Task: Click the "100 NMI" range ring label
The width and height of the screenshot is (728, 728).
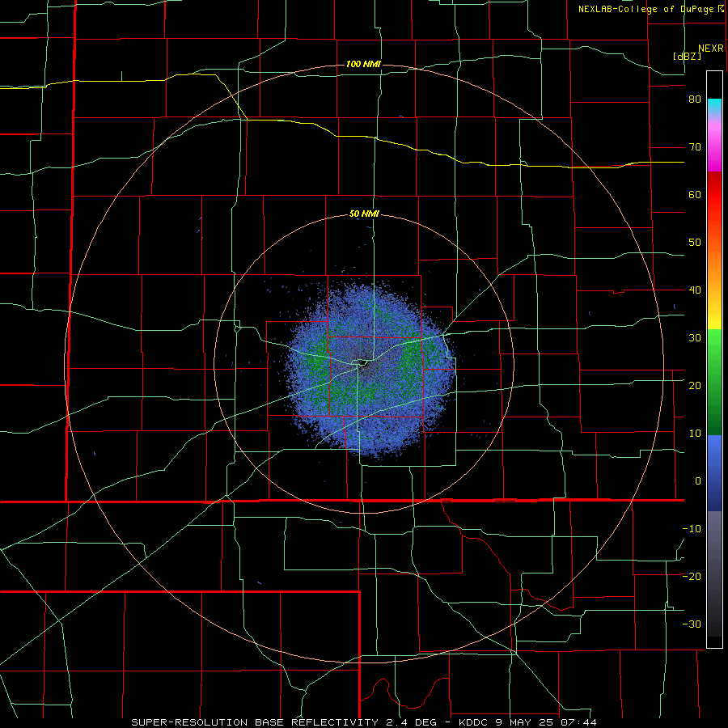Action: 363,64
